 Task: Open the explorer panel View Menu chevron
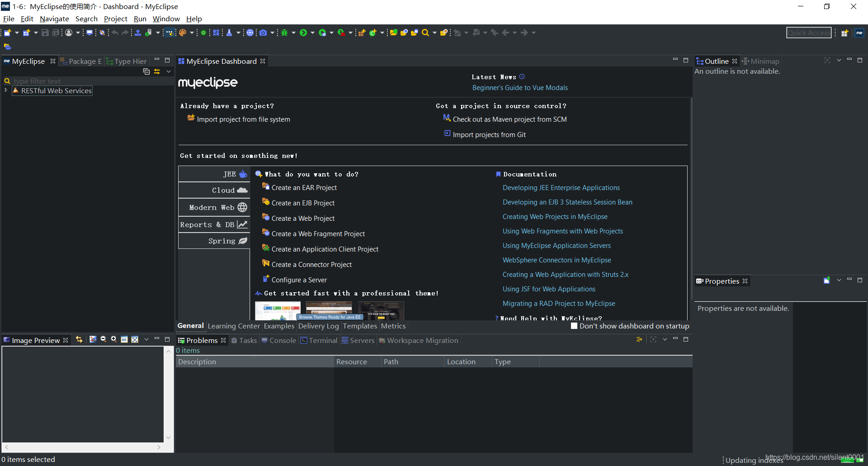coord(169,71)
